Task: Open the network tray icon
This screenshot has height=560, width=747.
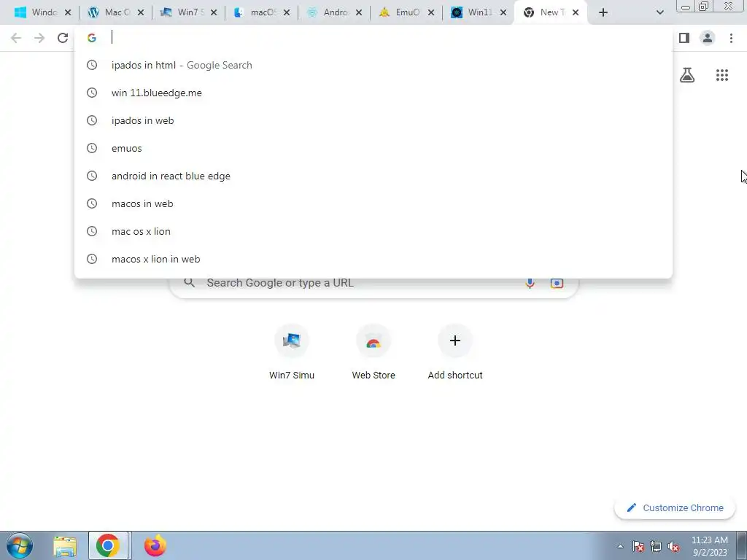Action: 656,546
